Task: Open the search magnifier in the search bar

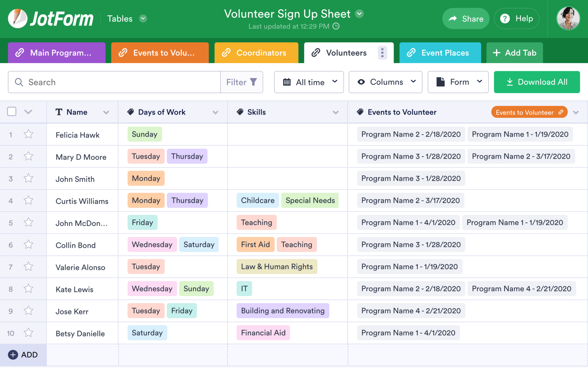Action: (19, 82)
